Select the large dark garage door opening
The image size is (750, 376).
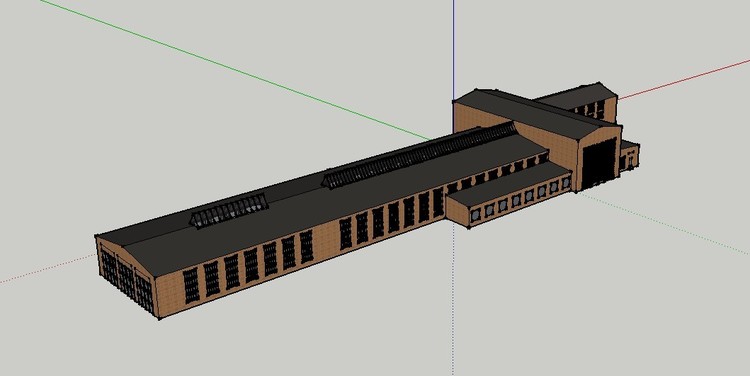599,163
